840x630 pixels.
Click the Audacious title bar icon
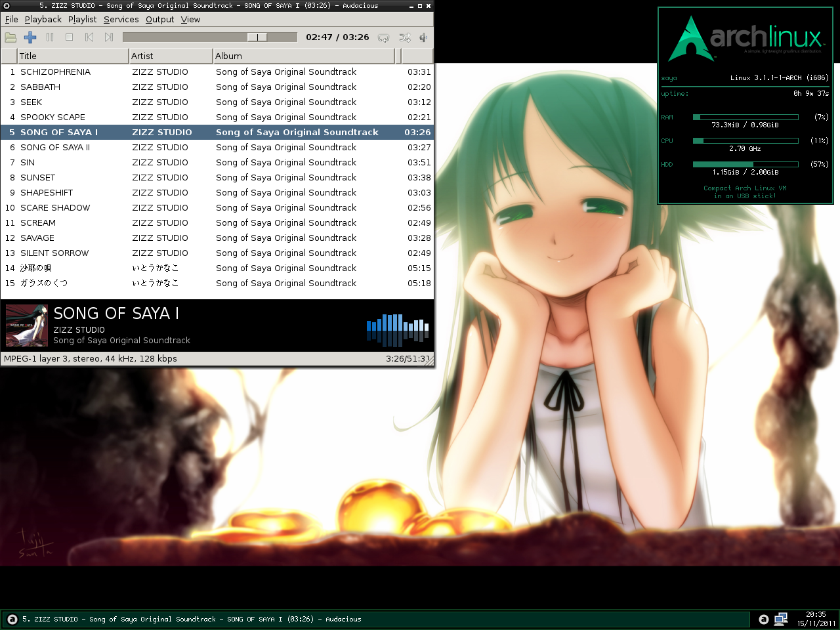[7, 5]
